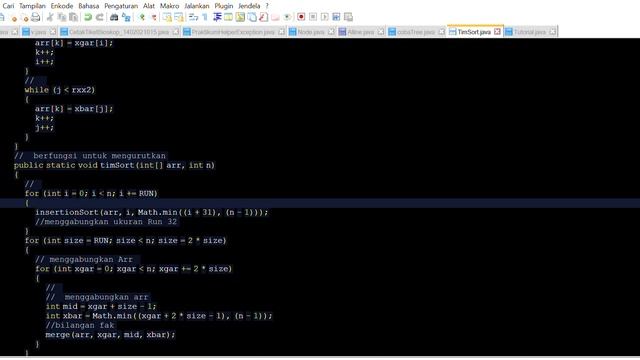Select the TimSort.java tab
This screenshot has width=640, height=360.
tap(474, 32)
